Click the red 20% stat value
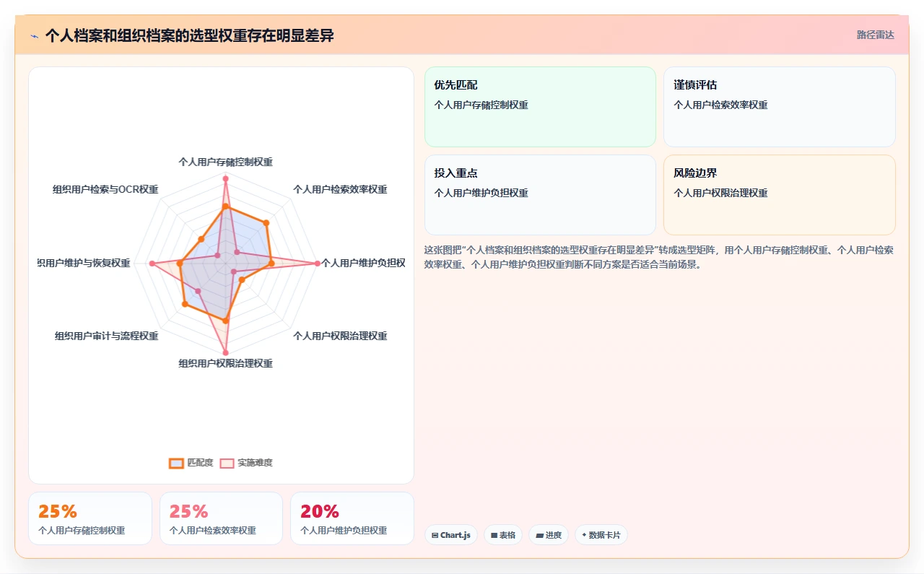This screenshot has width=924, height=574. [320, 511]
